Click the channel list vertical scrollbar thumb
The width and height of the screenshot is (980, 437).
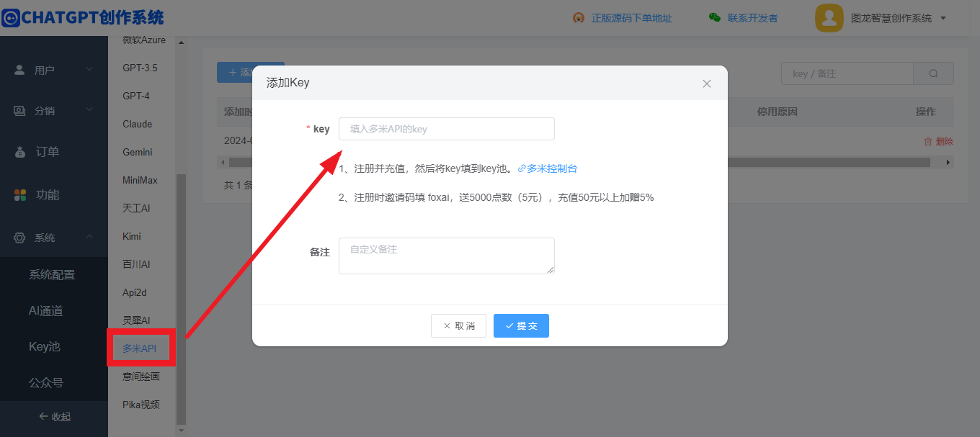pos(181,298)
